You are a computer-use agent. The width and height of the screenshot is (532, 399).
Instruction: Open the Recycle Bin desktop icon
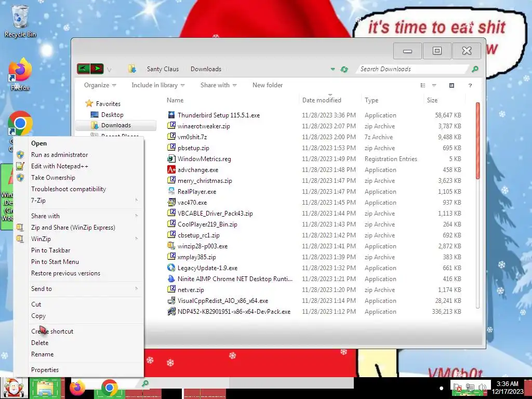20,20
